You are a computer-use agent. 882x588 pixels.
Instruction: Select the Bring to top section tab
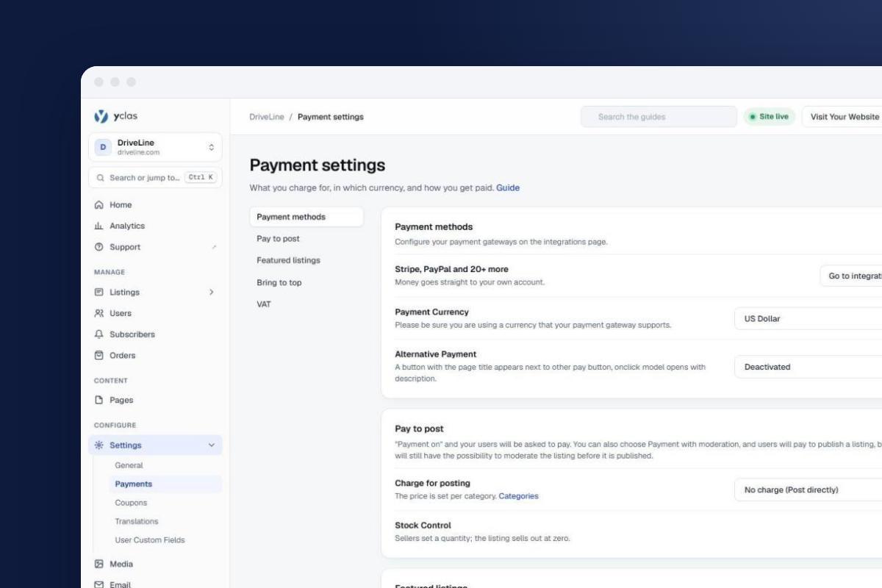point(306,282)
